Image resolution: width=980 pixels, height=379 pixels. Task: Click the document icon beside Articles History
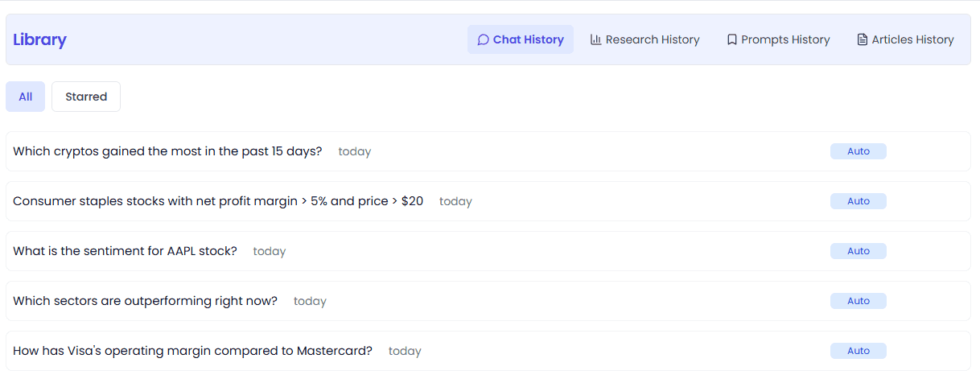(x=863, y=39)
